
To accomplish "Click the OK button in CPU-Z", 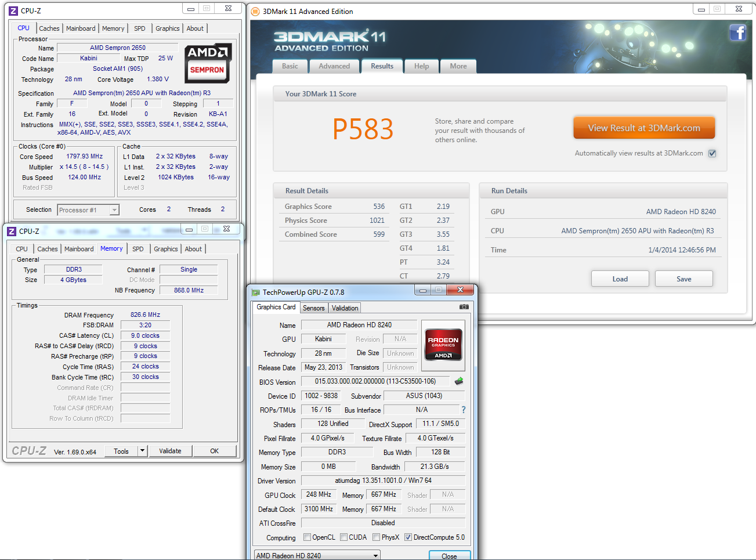I will coord(215,451).
